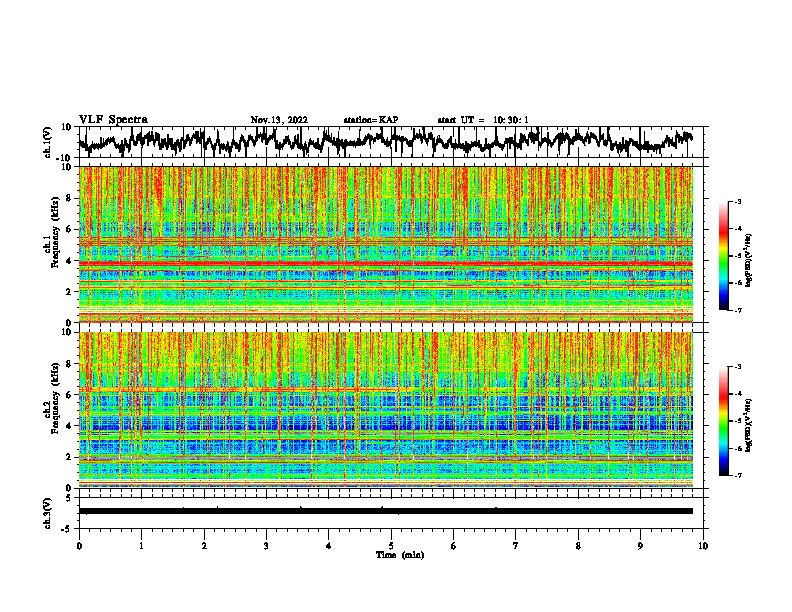Image resolution: width=792 pixels, height=612 pixels.
Task: Click time axis tick 9
Action: pos(640,546)
